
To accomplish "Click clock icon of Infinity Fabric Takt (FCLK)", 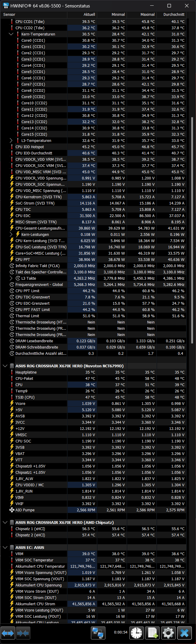I will (12, 266).
